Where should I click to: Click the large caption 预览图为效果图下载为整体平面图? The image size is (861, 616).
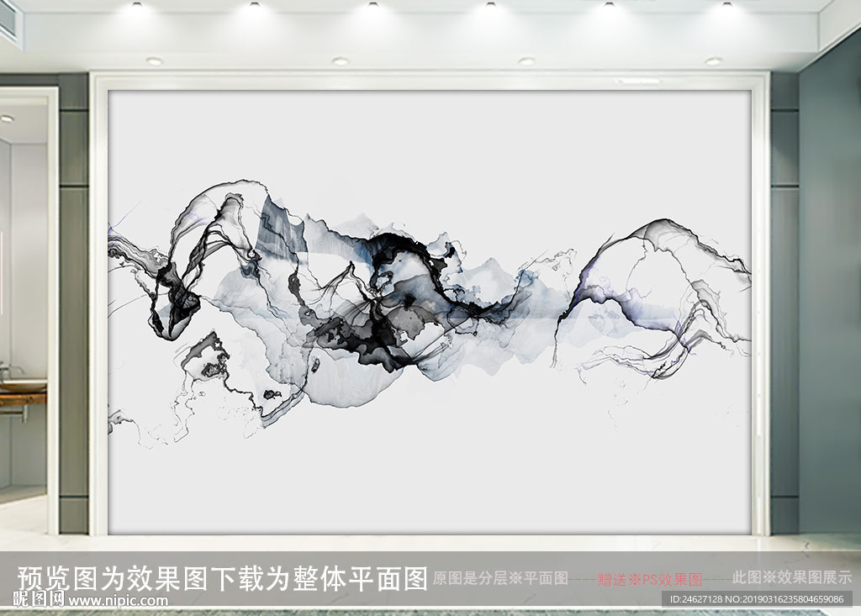(x=222, y=579)
